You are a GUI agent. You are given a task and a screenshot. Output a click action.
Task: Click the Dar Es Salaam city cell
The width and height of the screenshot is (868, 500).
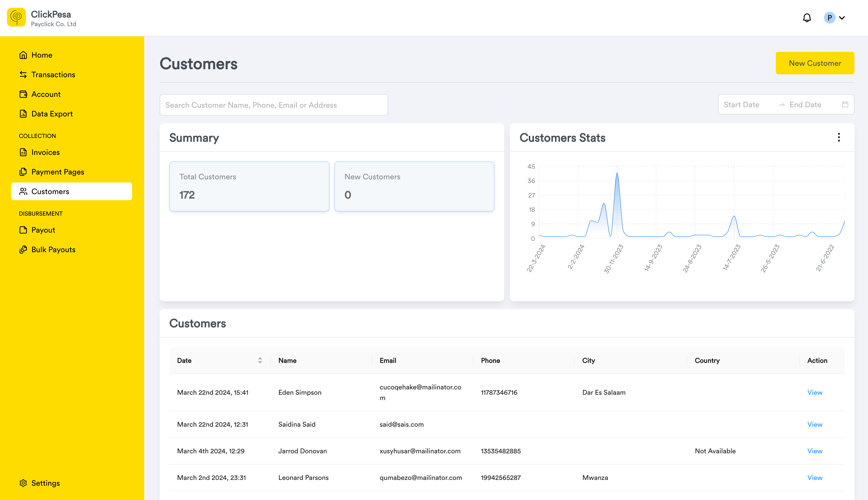[604, 392]
